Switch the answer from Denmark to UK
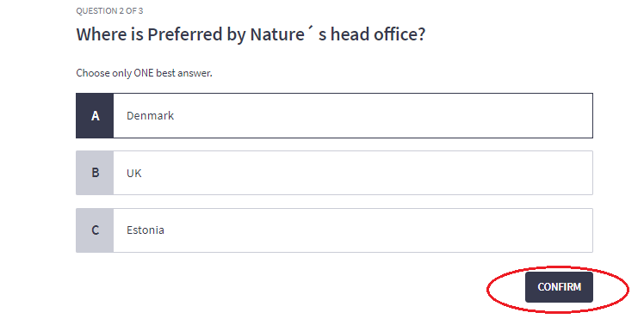 click(x=334, y=173)
